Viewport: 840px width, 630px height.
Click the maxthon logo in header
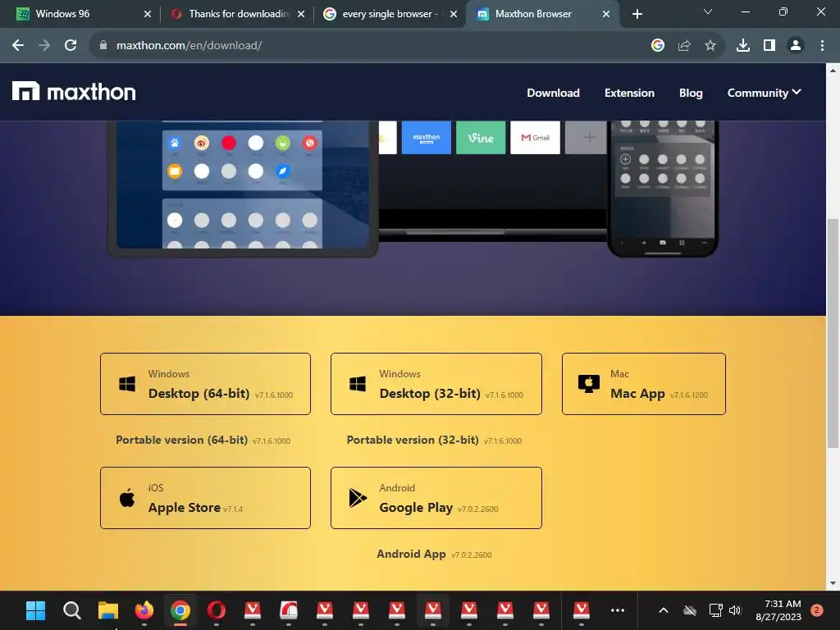click(74, 92)
